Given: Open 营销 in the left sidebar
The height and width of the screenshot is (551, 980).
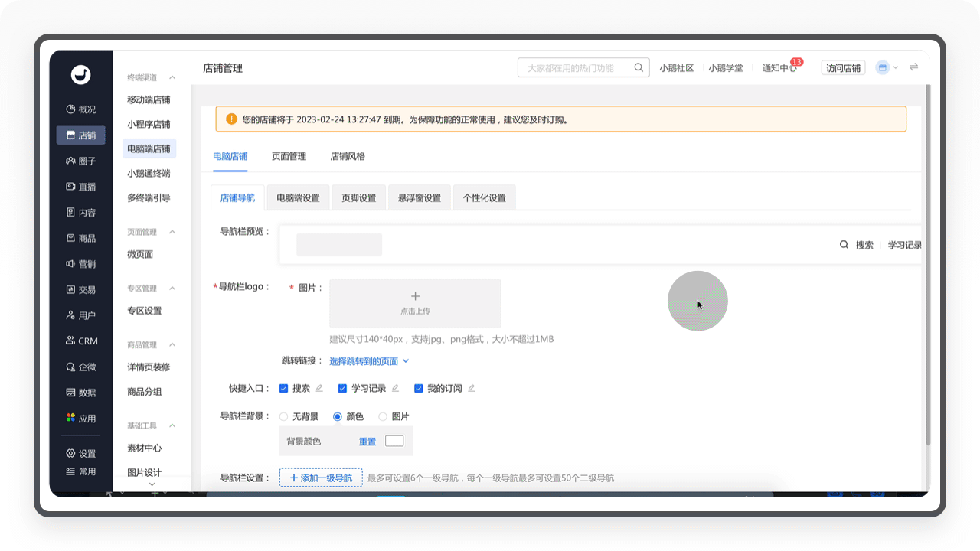Looking at the screenshot, I should click(81, 264).
